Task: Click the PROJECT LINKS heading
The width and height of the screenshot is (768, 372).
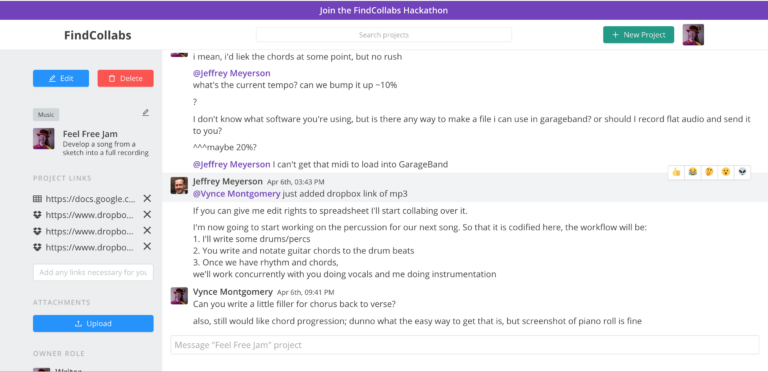Action: (62, 178)
